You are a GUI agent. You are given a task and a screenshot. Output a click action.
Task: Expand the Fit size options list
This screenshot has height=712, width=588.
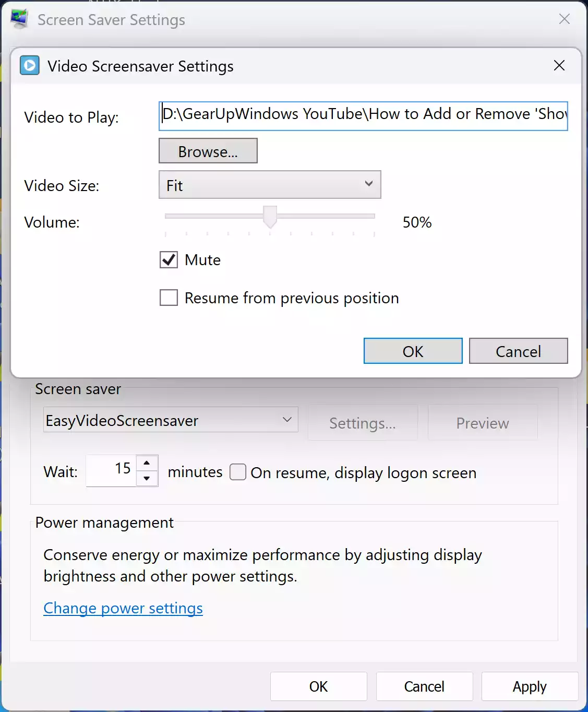coord(369,184)
